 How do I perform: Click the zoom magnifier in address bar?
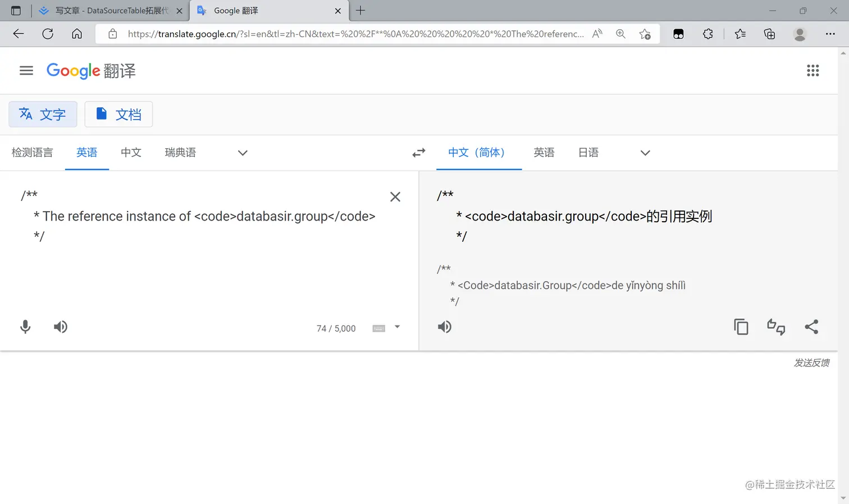coord(620,34)
